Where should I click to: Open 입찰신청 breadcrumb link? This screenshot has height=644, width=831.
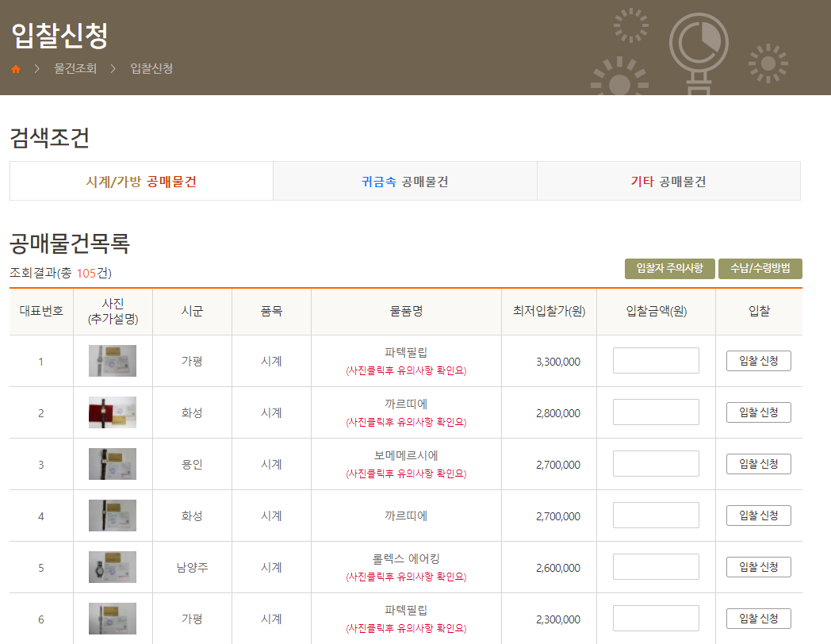pyautogui.click(x=151, y=68)
